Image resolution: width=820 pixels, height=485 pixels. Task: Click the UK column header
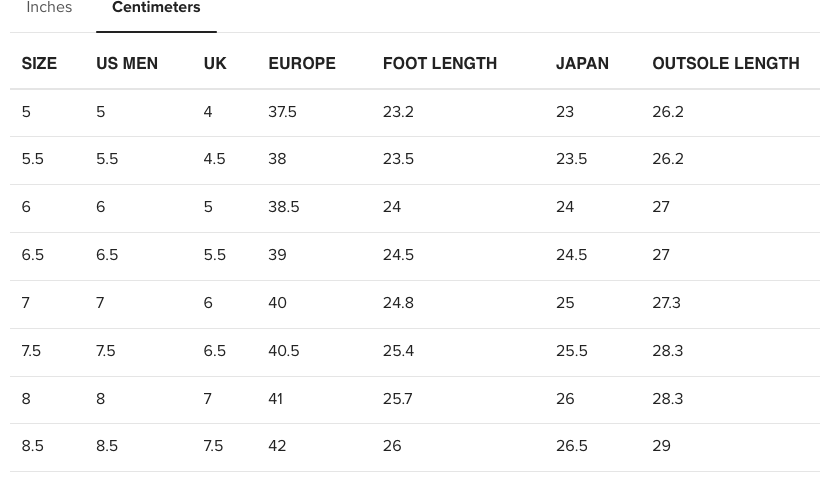tap(215, 63)
